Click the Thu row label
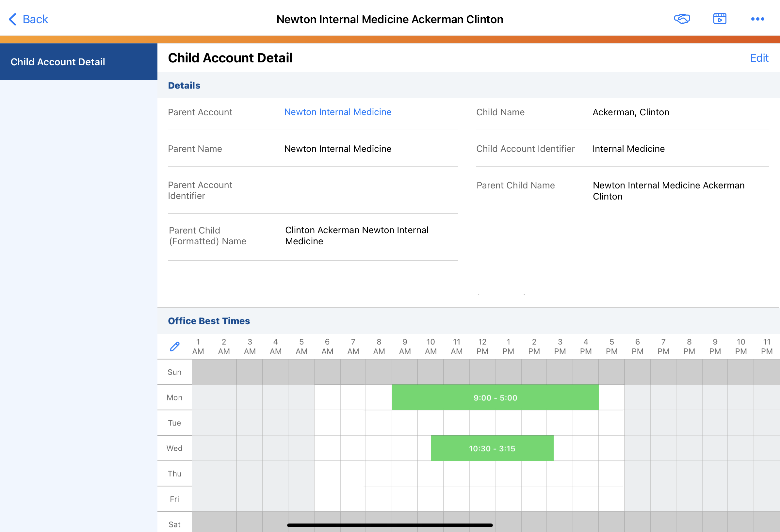 pyautogui.click(x=174, y=473)
